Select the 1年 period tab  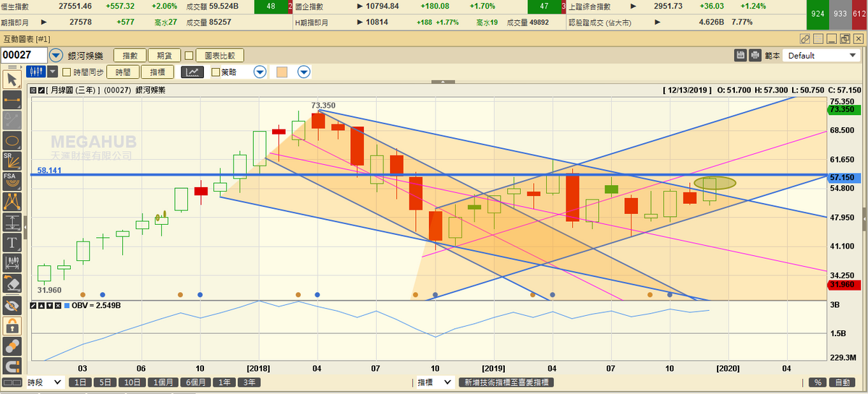click(x=226, y=382)
